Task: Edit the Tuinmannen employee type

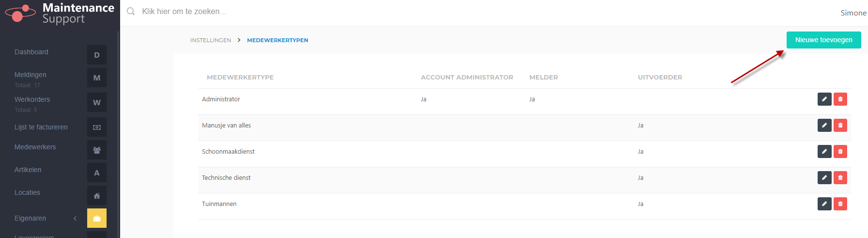Action: pos(824,204)
